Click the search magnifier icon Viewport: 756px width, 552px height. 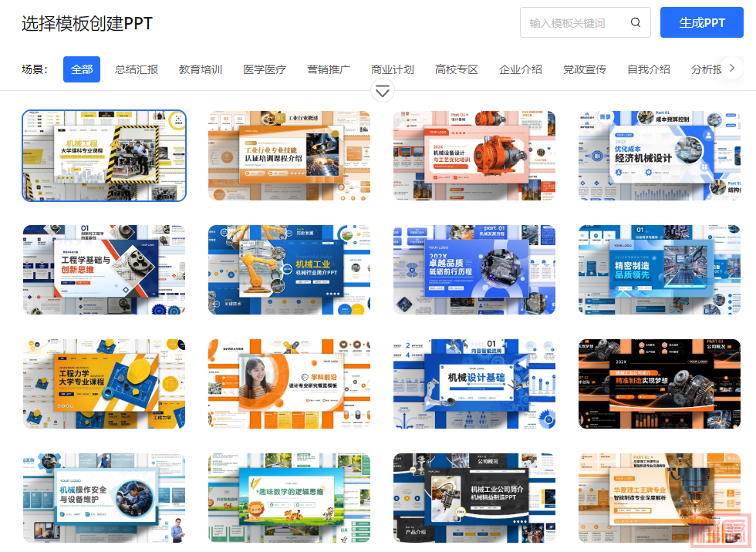636,23
